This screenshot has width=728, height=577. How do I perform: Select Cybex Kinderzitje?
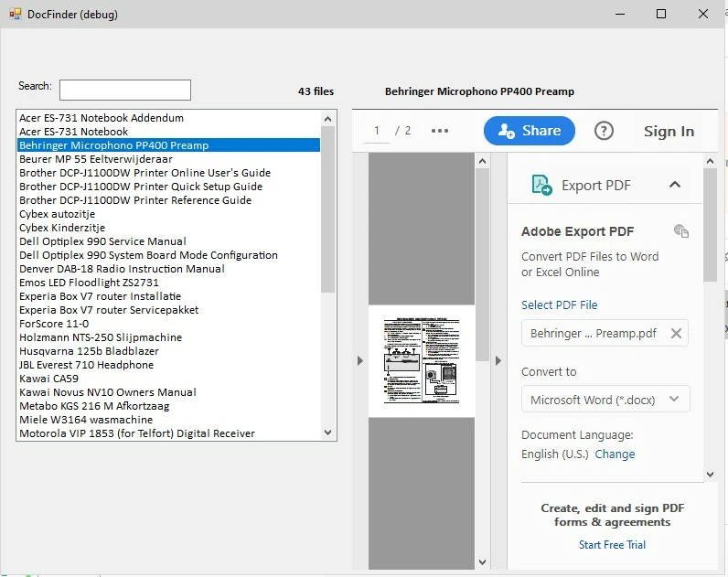(x=168, y=228)
